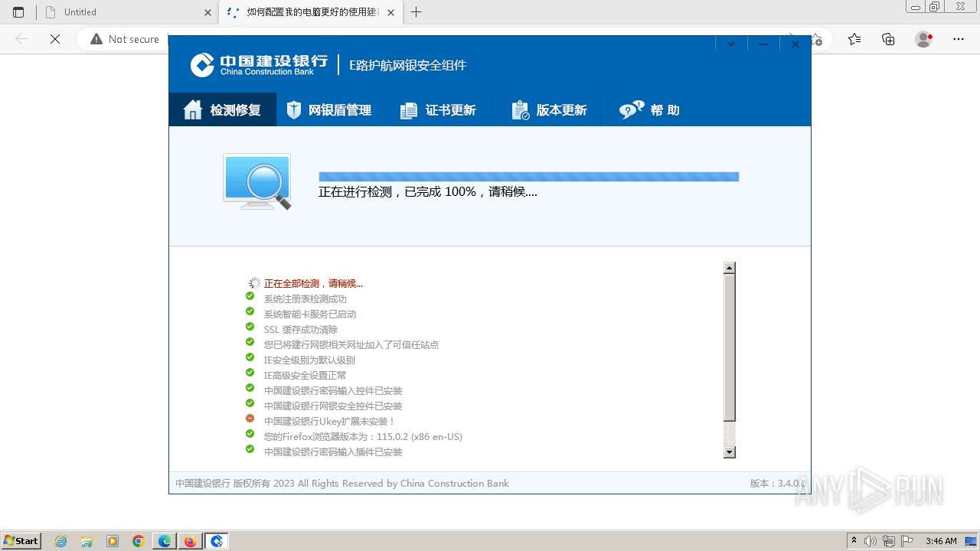The height and width of the screenshot is (551, 980).
Task: Switch to the Untitled browser tab
Action: (x=127, y=12)
